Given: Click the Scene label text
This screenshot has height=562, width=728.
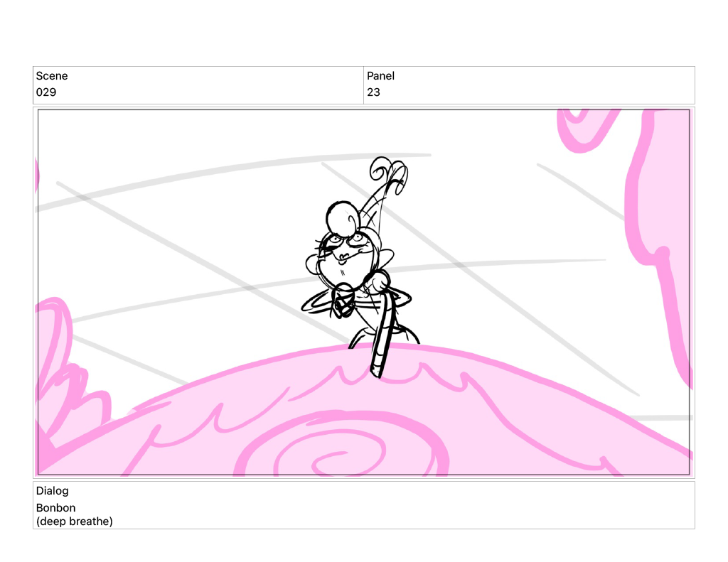Looking at the screenshot, I should click(52, 76).
